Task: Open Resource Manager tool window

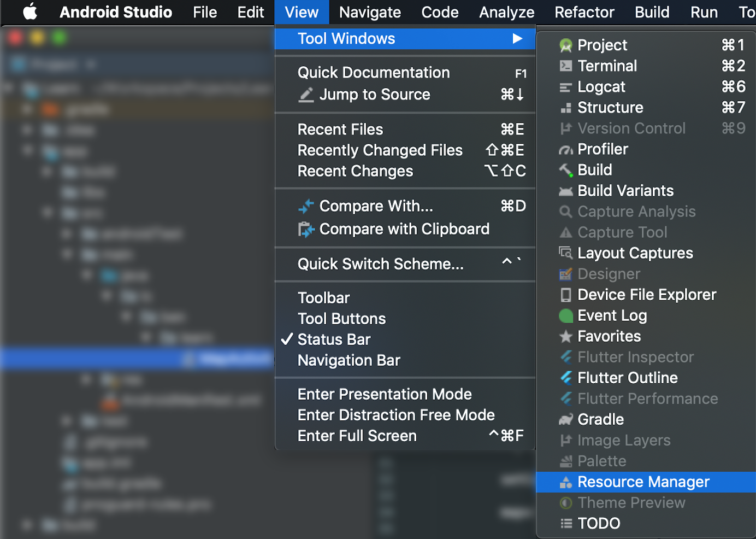Action: coord(646,482)
